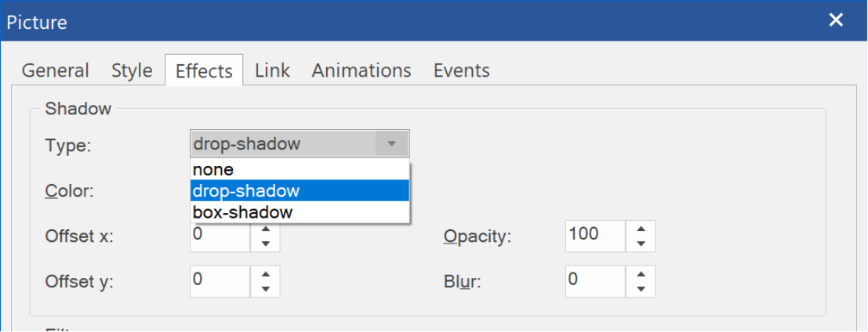Increase Opacity with up arrow

point(641,229)
